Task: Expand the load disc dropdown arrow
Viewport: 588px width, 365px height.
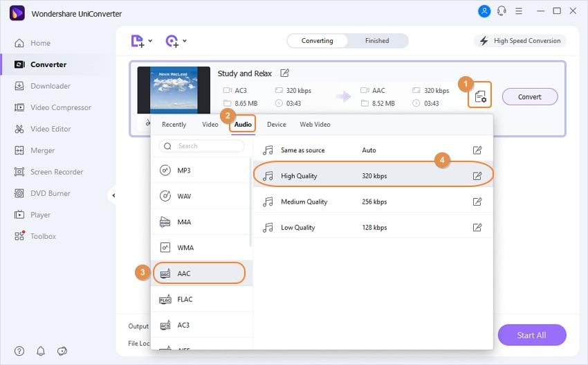Action: (185, 41)
